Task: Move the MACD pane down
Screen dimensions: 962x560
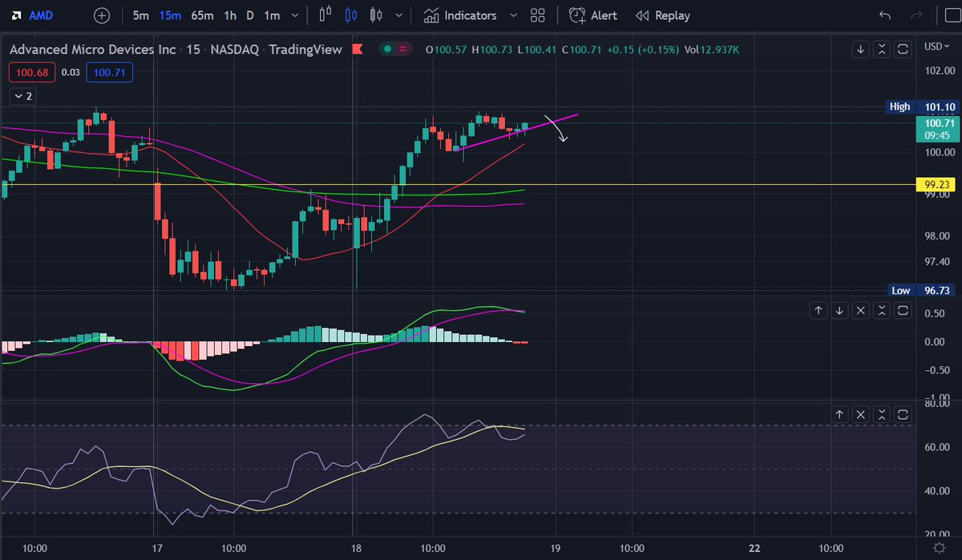Action: [839, 310]
